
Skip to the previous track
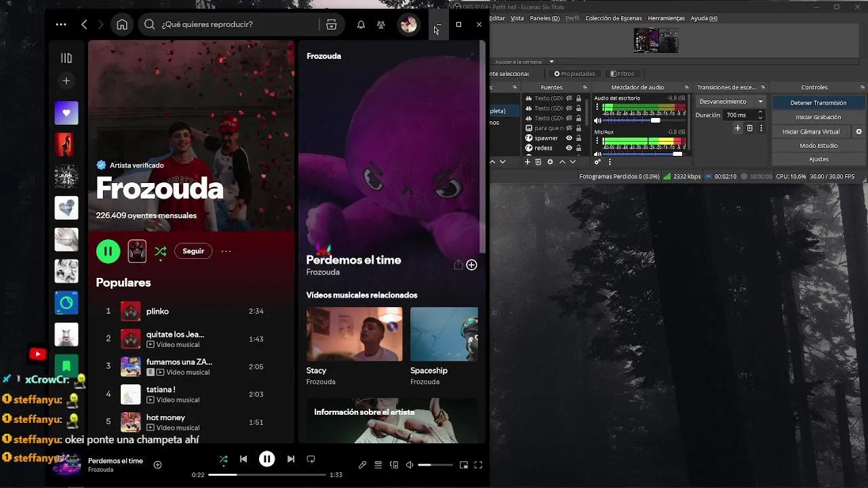(x=243, y=459)
